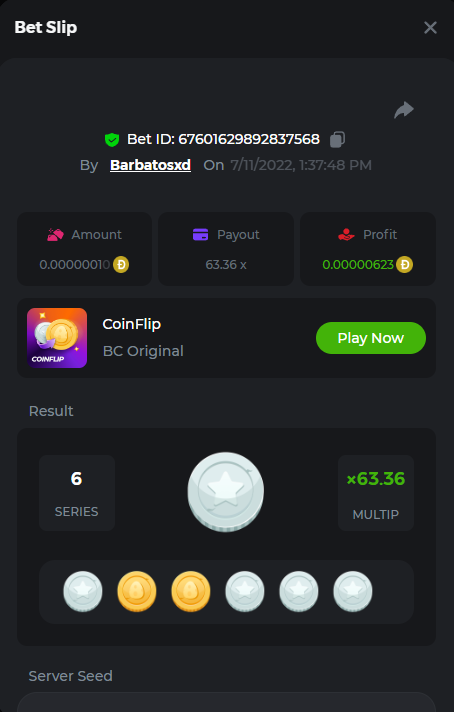Select the second gold coin in series
Viewport: 454px width, 712px height.
click(137, 592)
